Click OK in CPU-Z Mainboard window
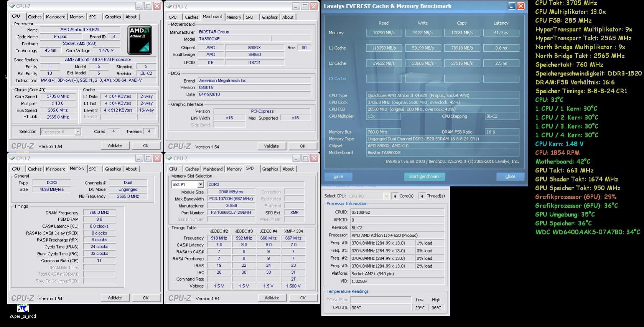Viewport: 644px width, 327px height. click(303, 146)
